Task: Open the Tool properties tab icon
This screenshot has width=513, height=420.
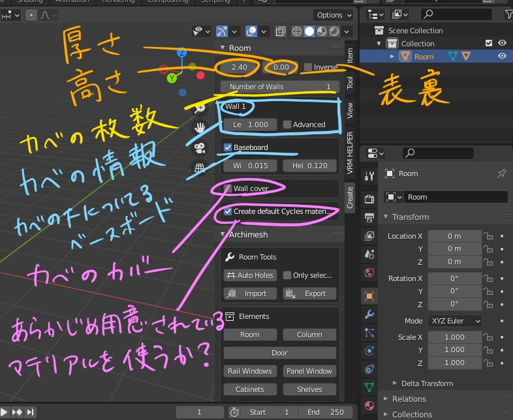Action: (369, 177)
